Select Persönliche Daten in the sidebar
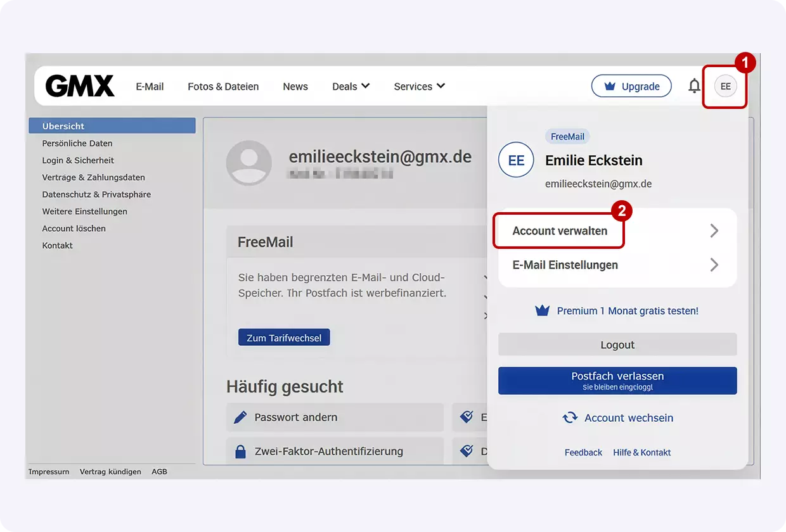Screen dimensions: 786x532 77,143
